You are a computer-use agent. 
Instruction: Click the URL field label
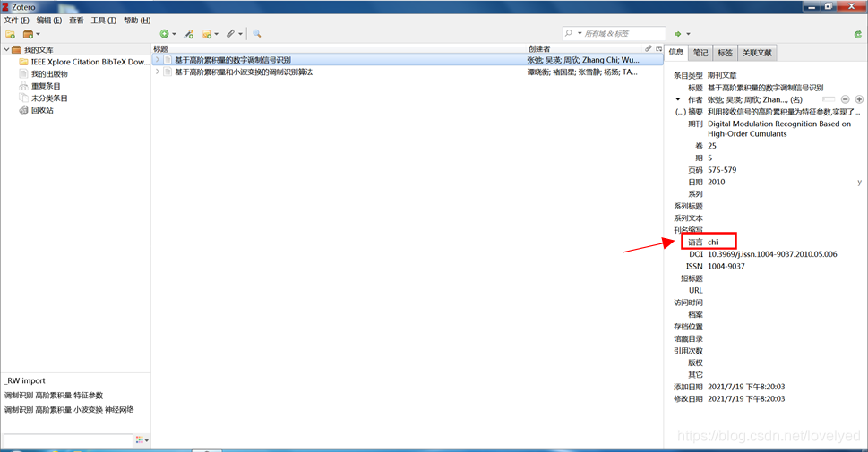pos(696,291)
